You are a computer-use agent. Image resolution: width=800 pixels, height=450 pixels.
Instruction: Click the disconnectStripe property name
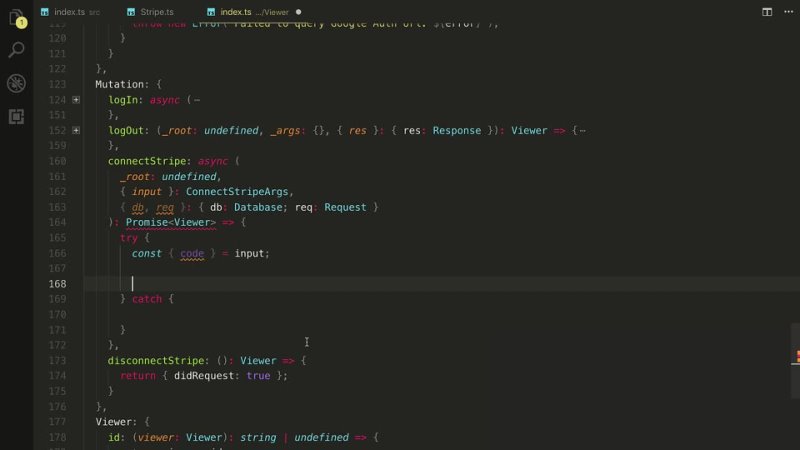pos(156,360)
